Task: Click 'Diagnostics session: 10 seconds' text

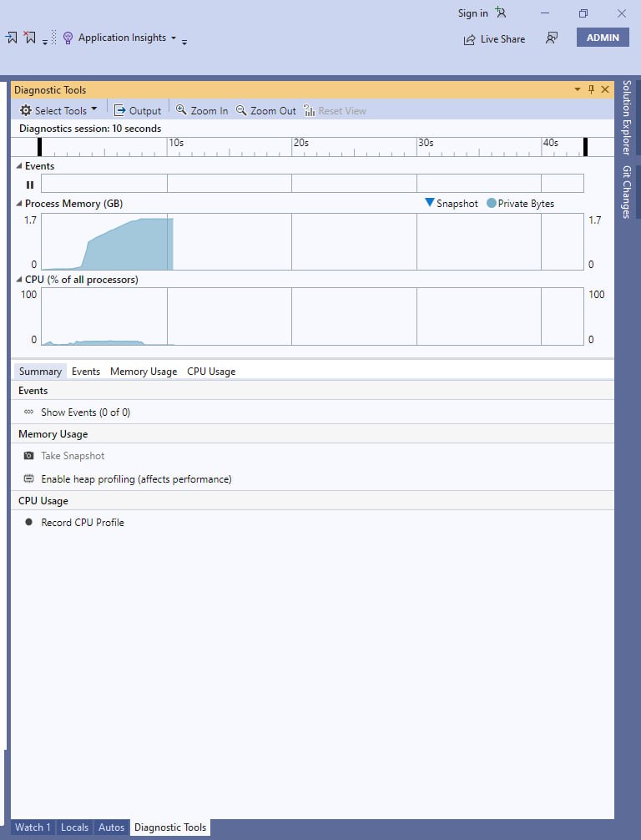Action: [x=90, y=129]
